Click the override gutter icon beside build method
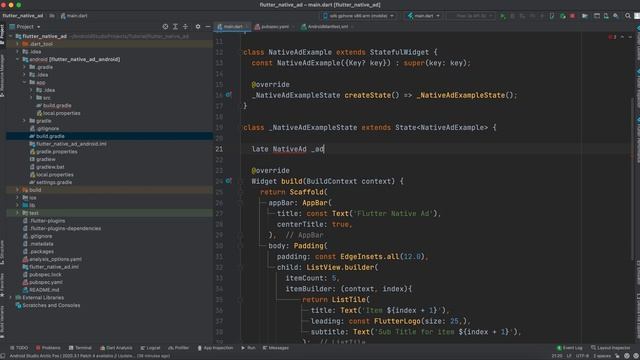 tap(229, 181)
